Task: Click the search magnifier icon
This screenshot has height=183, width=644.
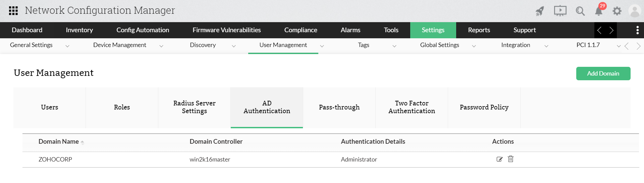Action: pyautogui.click(x=580, y=11)
